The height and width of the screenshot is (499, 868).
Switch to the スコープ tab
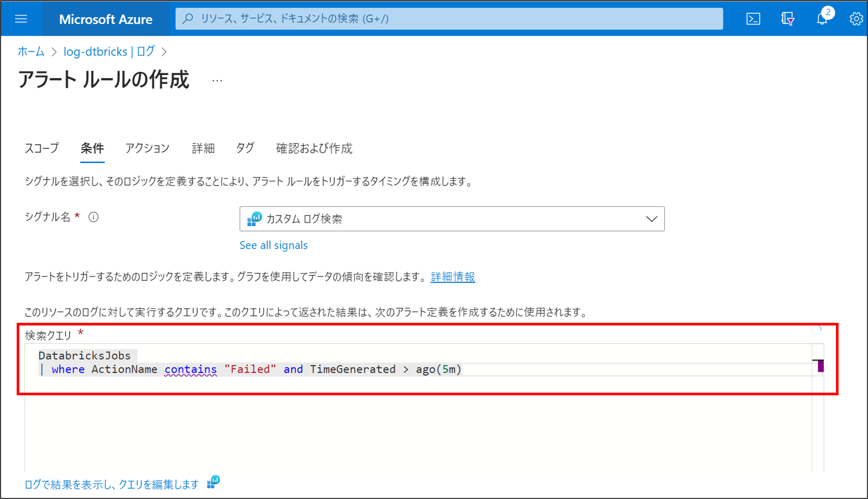coord(42,149)
